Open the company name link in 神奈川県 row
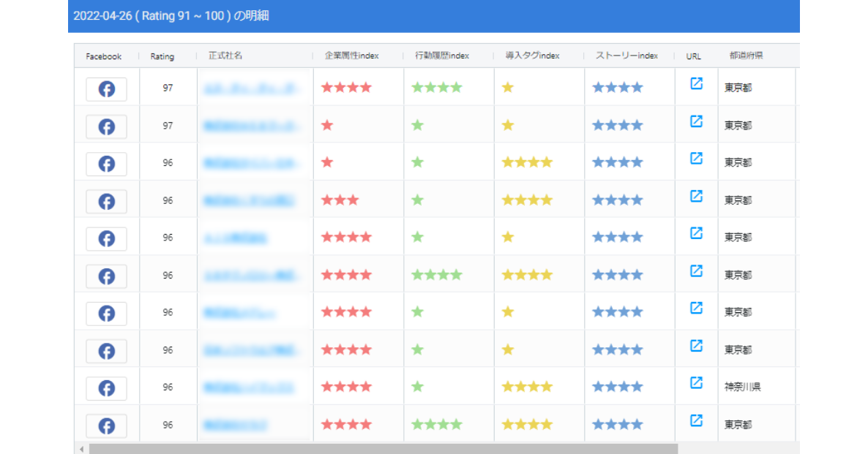Viewport: 868px width, 454px height. point(249,387)
